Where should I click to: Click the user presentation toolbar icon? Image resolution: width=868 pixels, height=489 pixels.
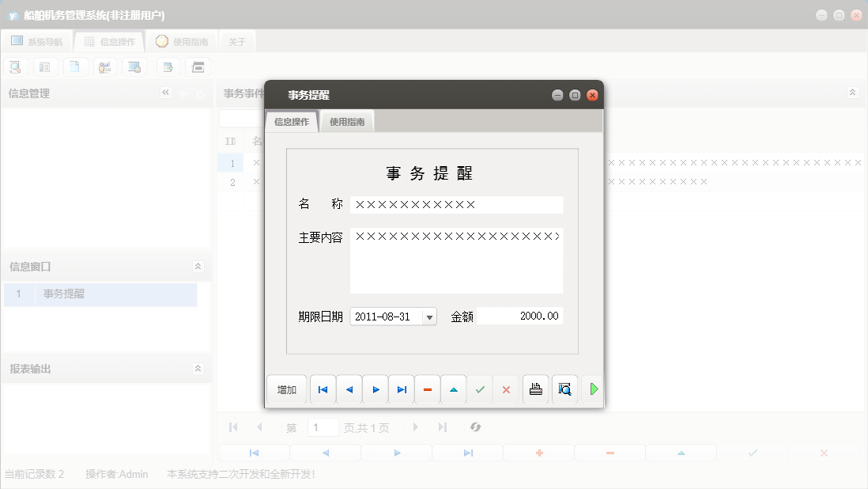coord(104,66)
